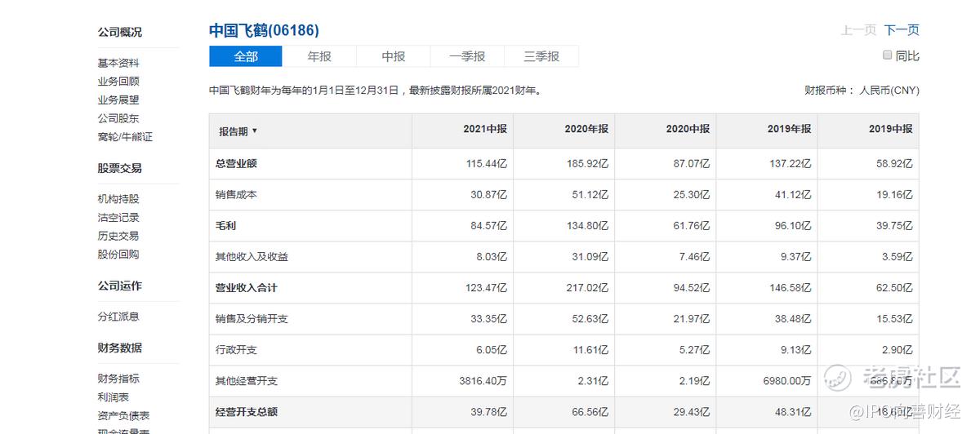Expand the 报告期 dropdown arrow
980x434 pixels.
(254, 131)
